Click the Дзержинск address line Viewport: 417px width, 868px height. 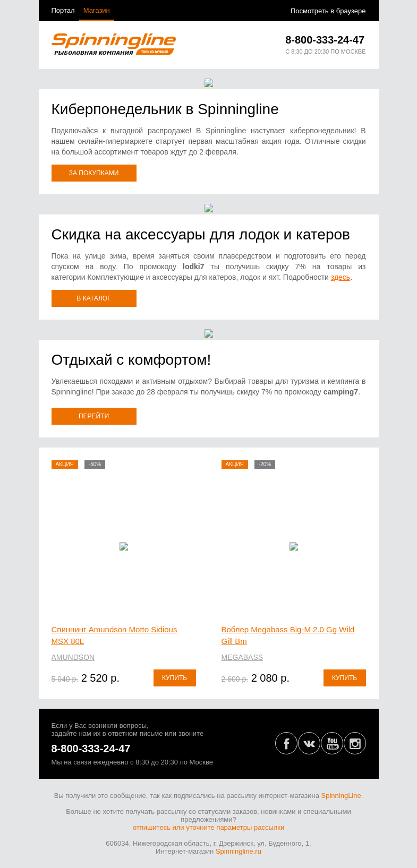(x=208, y=844)
